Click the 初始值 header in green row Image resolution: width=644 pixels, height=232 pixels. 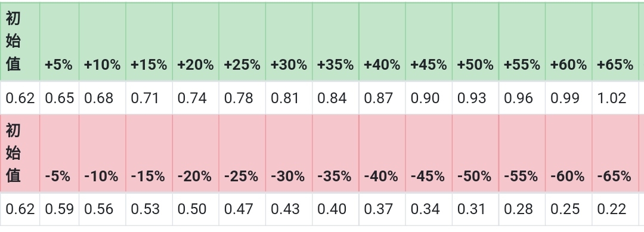pyautogui.click(x=20, y=42)
